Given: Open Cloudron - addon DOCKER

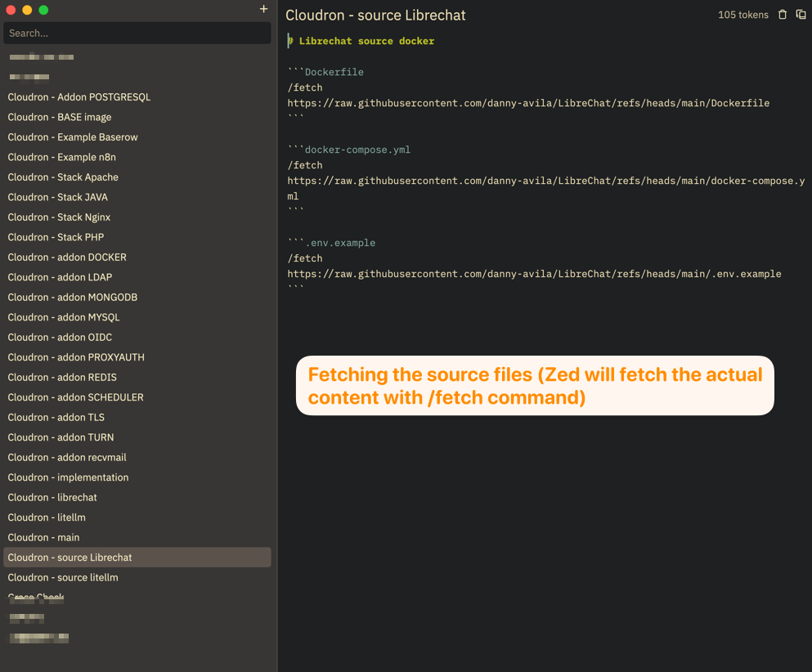Looking at the screenshot, I should tap(137, 258).
